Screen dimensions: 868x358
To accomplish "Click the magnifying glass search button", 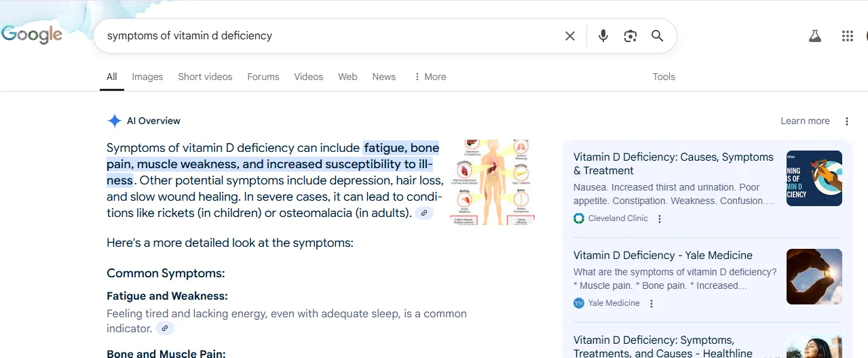I will tap(657, 36).
